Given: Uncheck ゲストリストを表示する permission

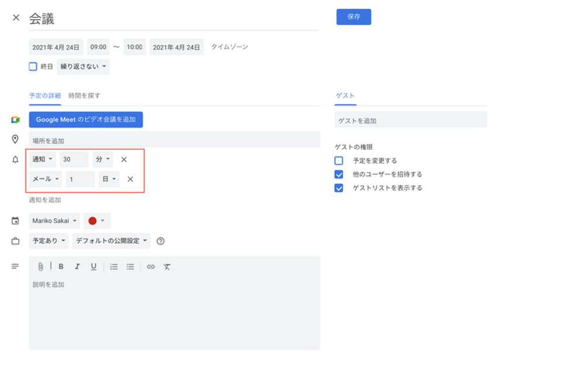Looking at the screenshot, I should [x=339, y=188].
